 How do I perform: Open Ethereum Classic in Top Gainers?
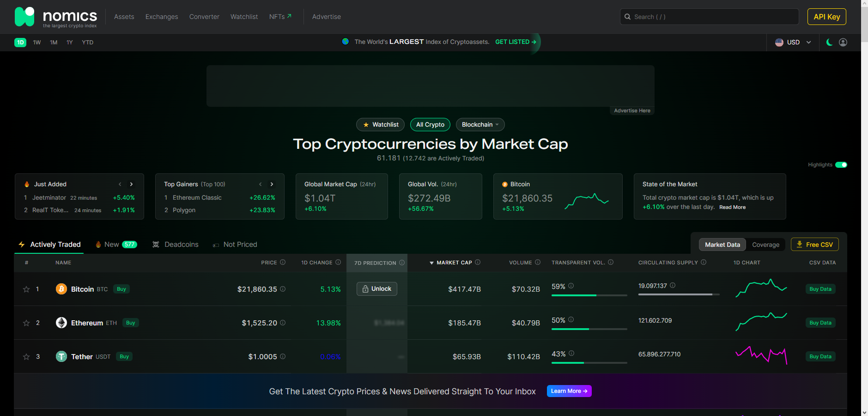point(197,198)
